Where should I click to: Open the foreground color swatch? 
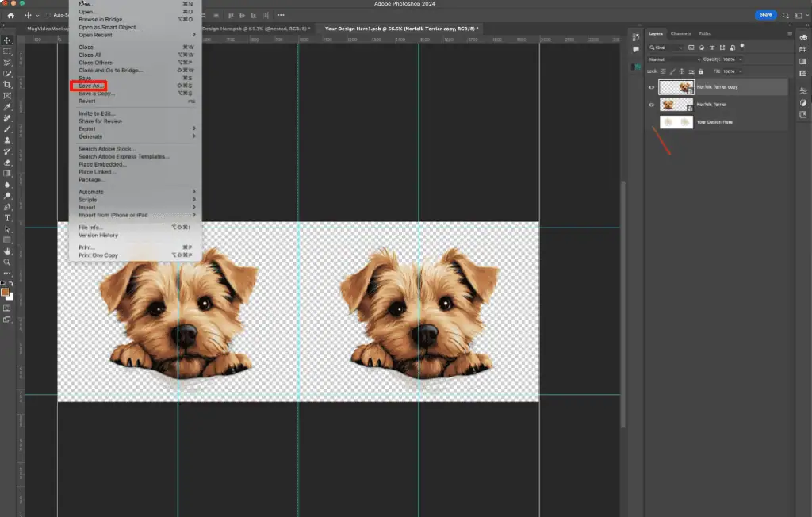click(6, 290)
